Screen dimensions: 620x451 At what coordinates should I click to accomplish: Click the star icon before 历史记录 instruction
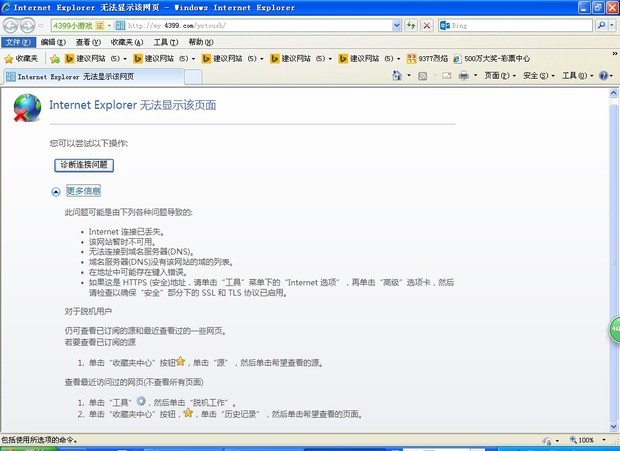188,413
